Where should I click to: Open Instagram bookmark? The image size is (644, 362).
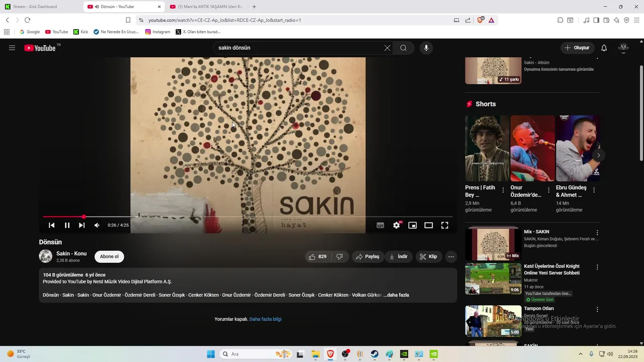point(157,32)
